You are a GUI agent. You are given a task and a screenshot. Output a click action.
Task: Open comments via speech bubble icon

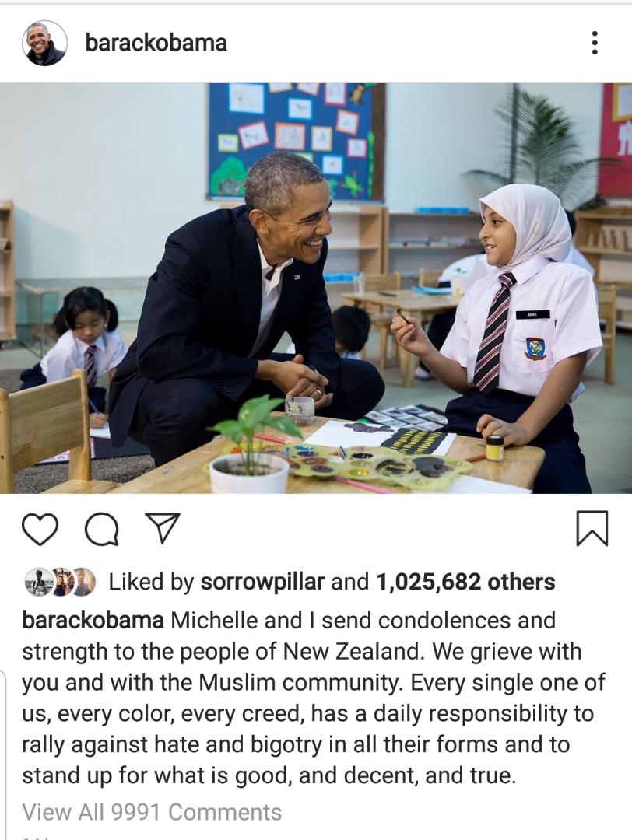point(102,529)
